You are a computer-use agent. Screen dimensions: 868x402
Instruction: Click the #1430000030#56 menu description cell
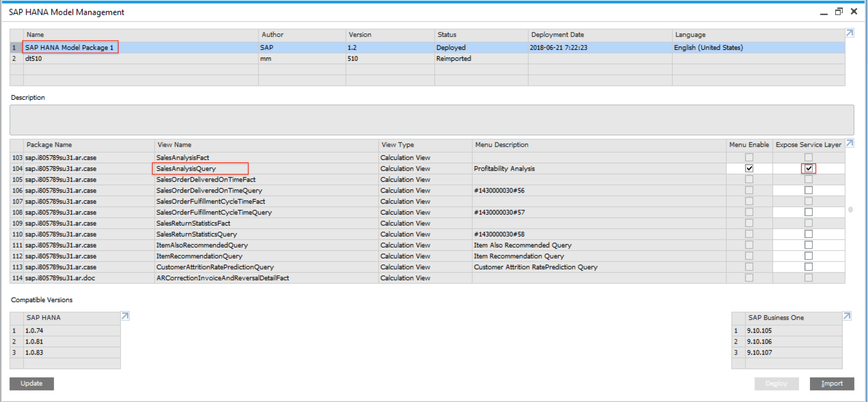tap(599, 190)
